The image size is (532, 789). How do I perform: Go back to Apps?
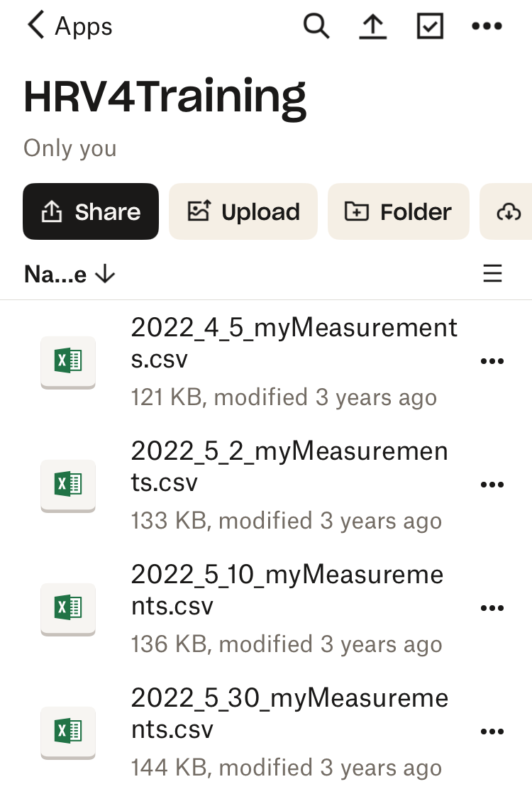(70, 27)
